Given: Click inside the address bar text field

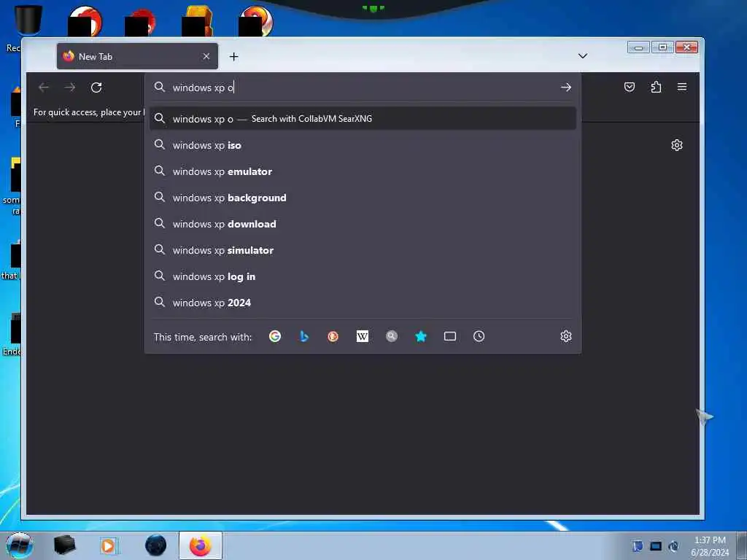Looking at the screenshot, I should 362,87.
